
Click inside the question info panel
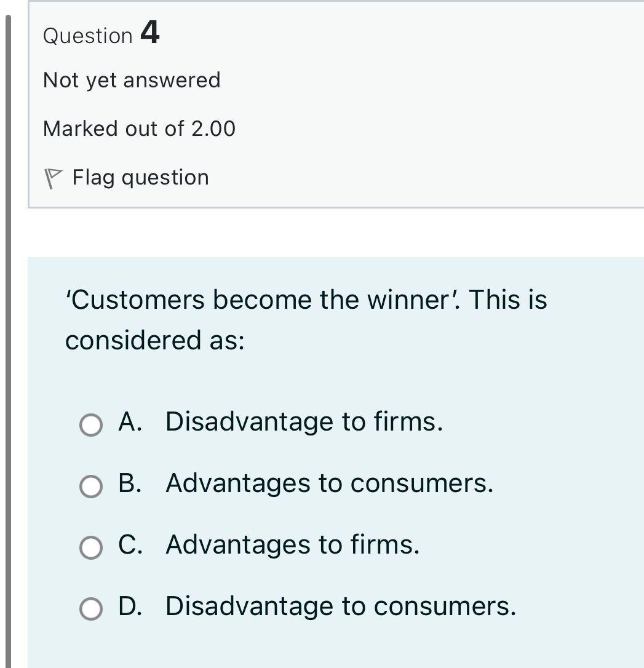[x=369, y=105]
